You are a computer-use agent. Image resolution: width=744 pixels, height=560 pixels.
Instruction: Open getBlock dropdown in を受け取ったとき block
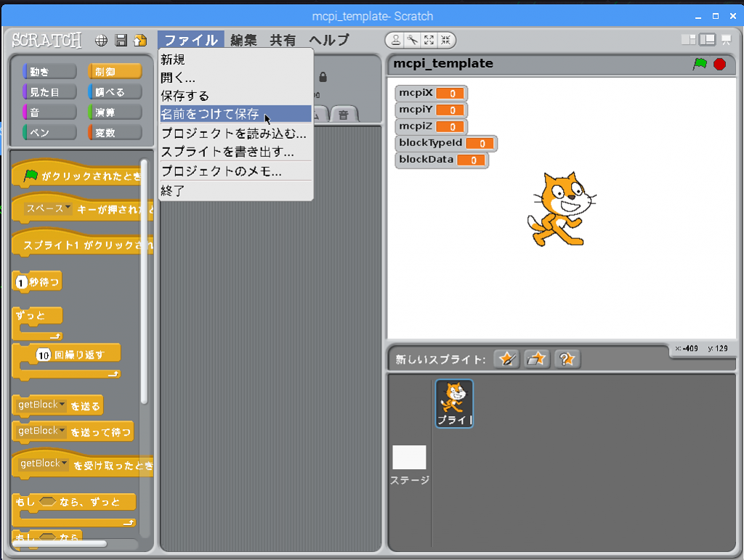(x=44, y=463)
